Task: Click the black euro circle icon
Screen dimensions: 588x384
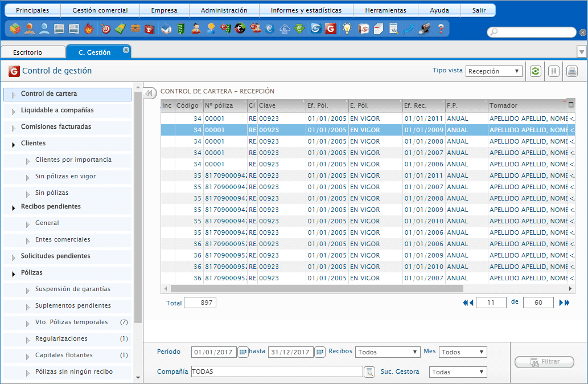Action: click(x=240, y=28)
